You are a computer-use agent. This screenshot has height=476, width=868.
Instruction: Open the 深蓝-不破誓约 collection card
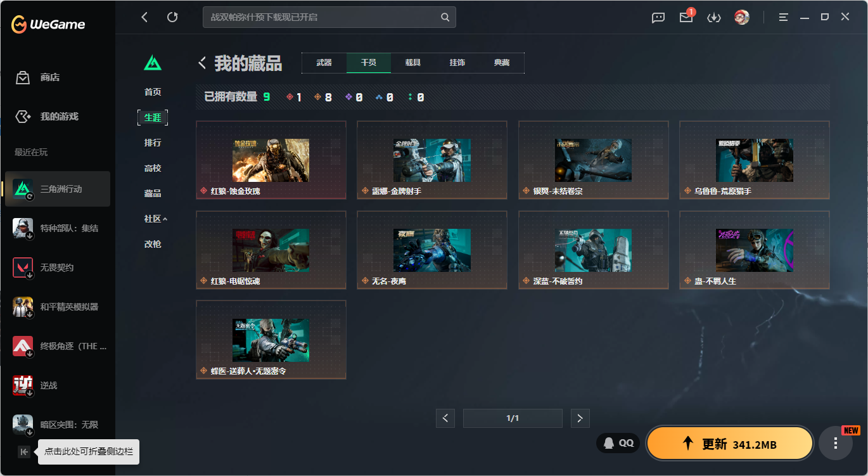tap(594, 250)
